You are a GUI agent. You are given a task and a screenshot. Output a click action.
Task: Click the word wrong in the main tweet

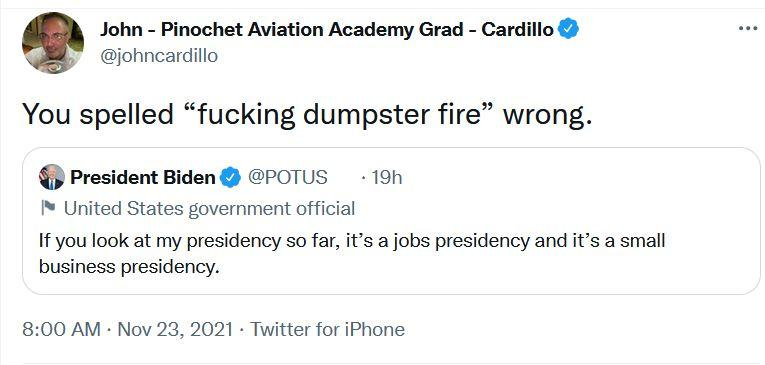547,117
